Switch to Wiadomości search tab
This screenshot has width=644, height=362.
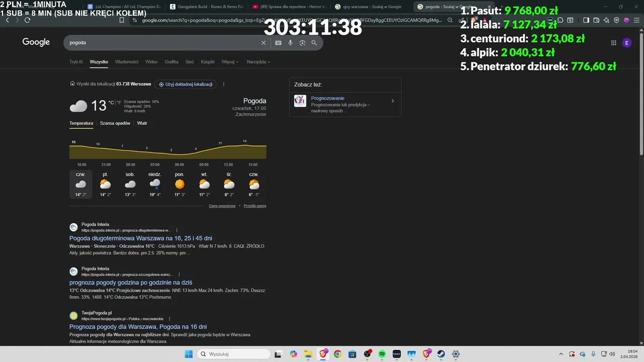point(127,62)
